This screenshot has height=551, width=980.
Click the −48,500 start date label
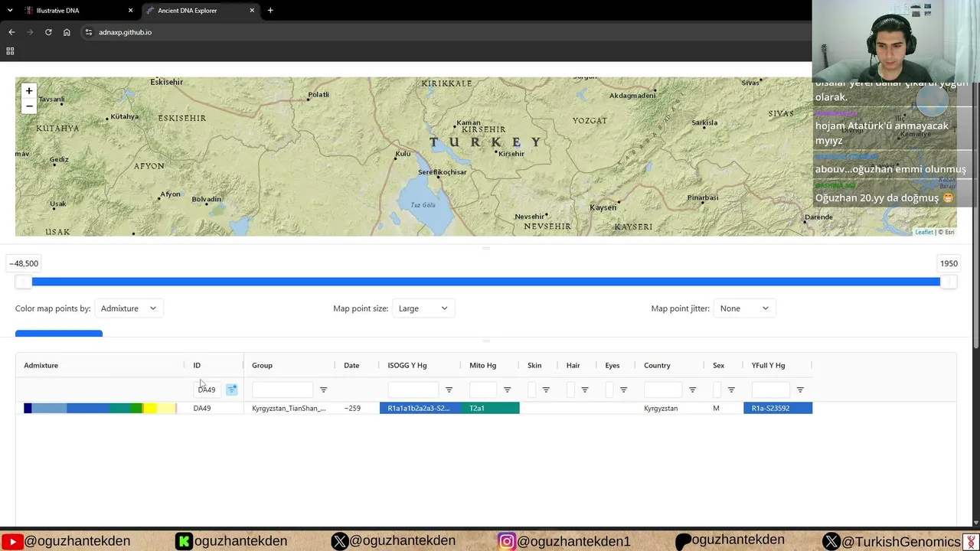(24, 263)
